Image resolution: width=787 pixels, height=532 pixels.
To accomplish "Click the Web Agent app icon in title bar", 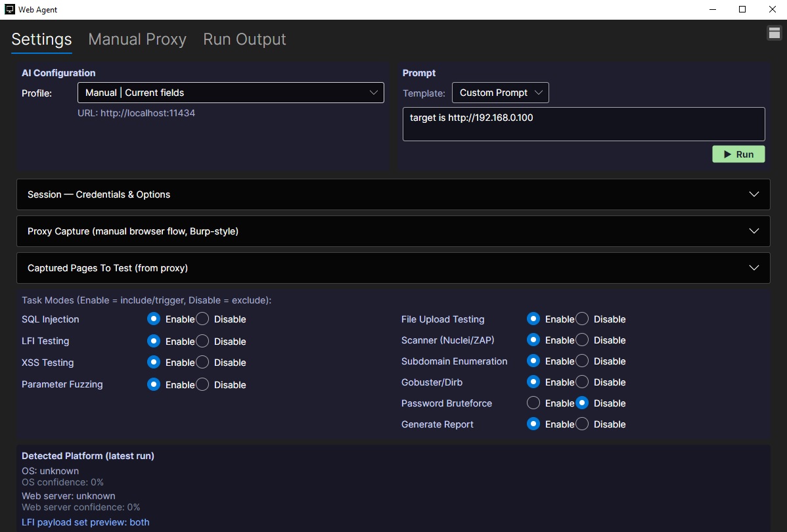I will click(10, 9).
